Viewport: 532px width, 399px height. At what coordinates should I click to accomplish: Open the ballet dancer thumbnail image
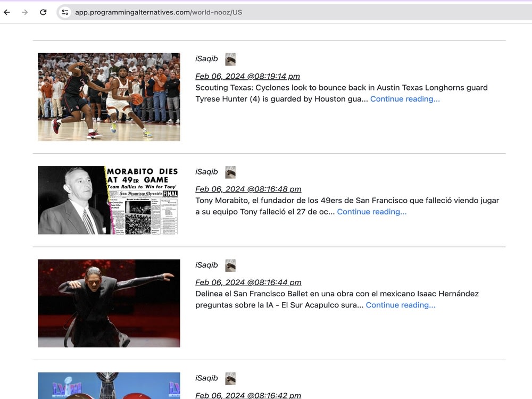tap(109, 303)
